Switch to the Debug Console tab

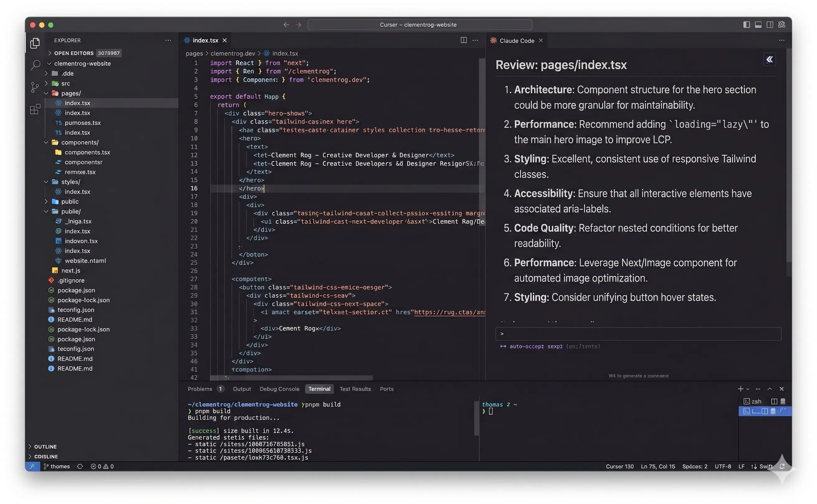(279, 389)
